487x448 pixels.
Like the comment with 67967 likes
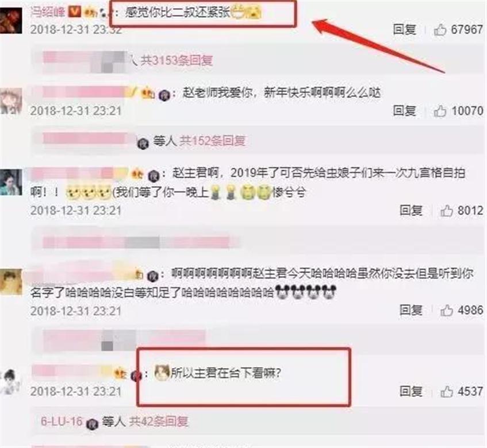click(x=440, y=30)
